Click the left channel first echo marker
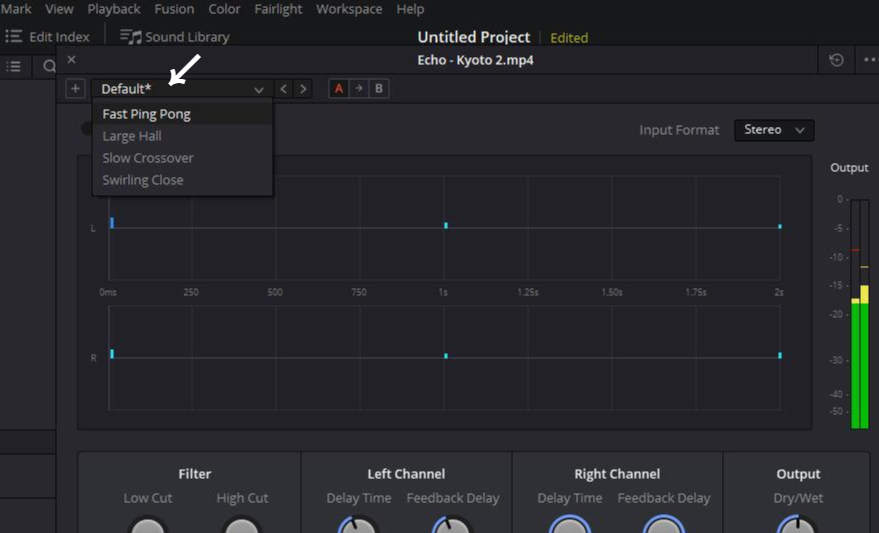Image resolution: width=879 pixels, height=533 pixels. (x=112, y=223)
